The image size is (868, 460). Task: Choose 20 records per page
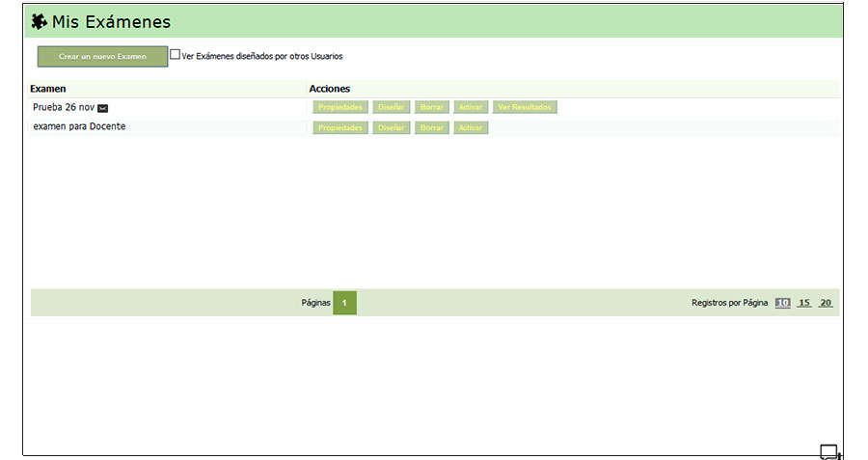(826, 303)
